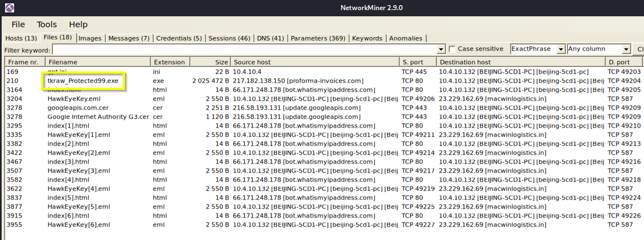
Task: Select the tkraw_Protected99.exe file row
Action: coord(83,81)
